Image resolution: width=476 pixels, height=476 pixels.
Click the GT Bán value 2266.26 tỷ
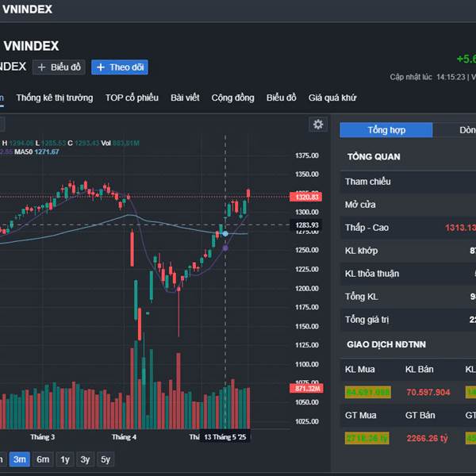point(427,438)
